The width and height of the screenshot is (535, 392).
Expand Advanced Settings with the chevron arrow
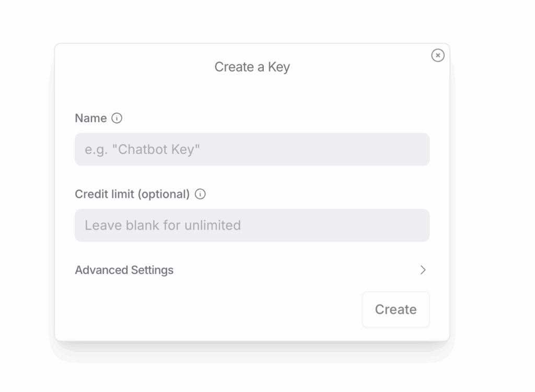click(x=423, y=270)
